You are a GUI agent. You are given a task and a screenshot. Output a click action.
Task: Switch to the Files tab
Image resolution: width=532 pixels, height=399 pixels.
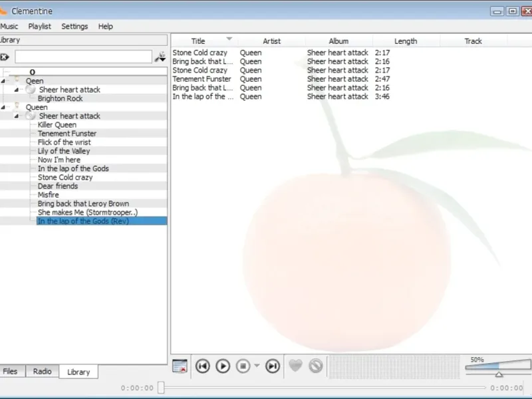coord(12,371)
